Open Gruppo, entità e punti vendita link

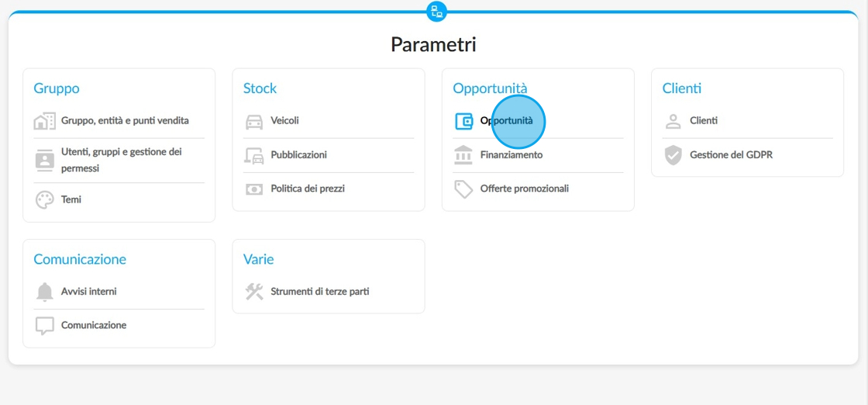coord(125,120)
